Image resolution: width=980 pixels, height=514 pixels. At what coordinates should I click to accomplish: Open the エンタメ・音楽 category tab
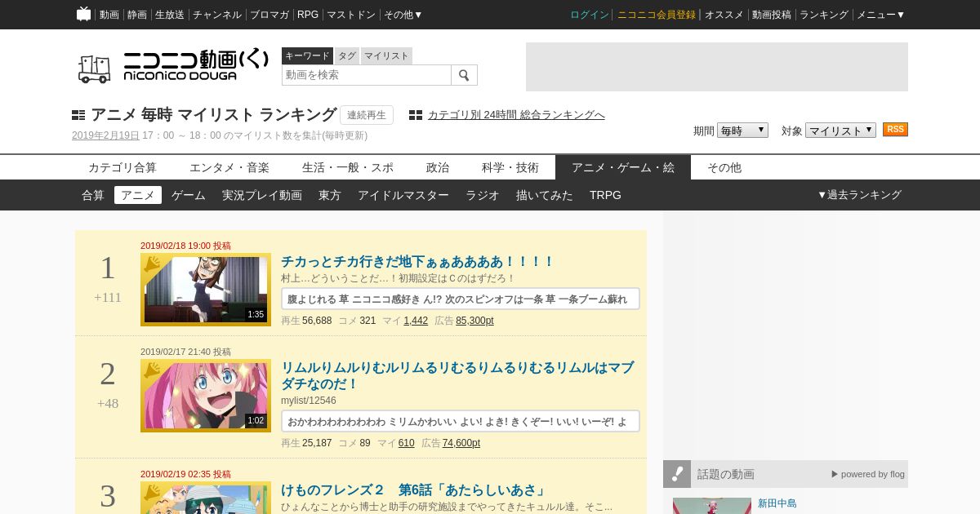(229, 167)
